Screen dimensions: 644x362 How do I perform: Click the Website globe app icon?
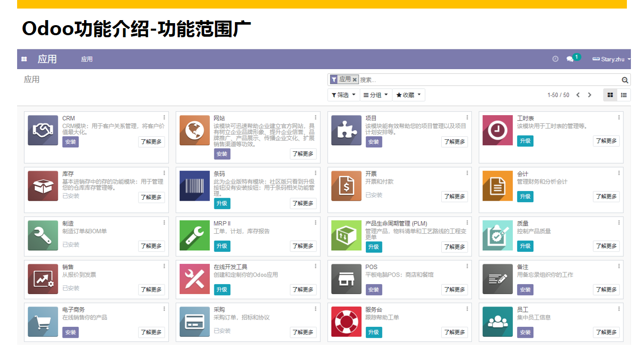coord(195,130)
